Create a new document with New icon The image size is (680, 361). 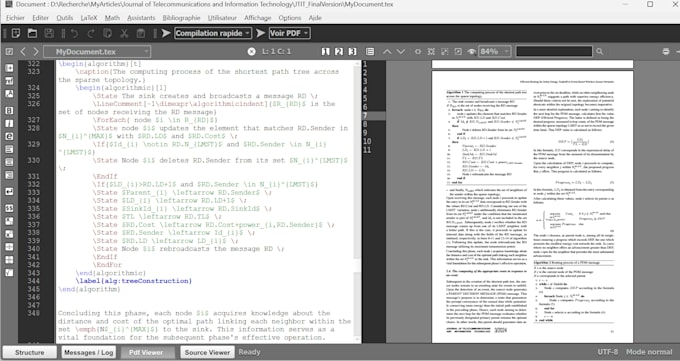(16, 33)
